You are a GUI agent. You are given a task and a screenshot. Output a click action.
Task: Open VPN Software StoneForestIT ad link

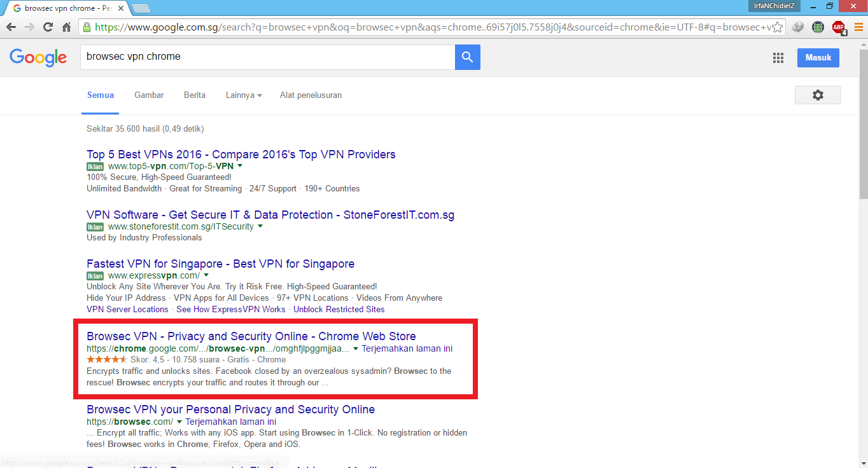tap(270, 215)
